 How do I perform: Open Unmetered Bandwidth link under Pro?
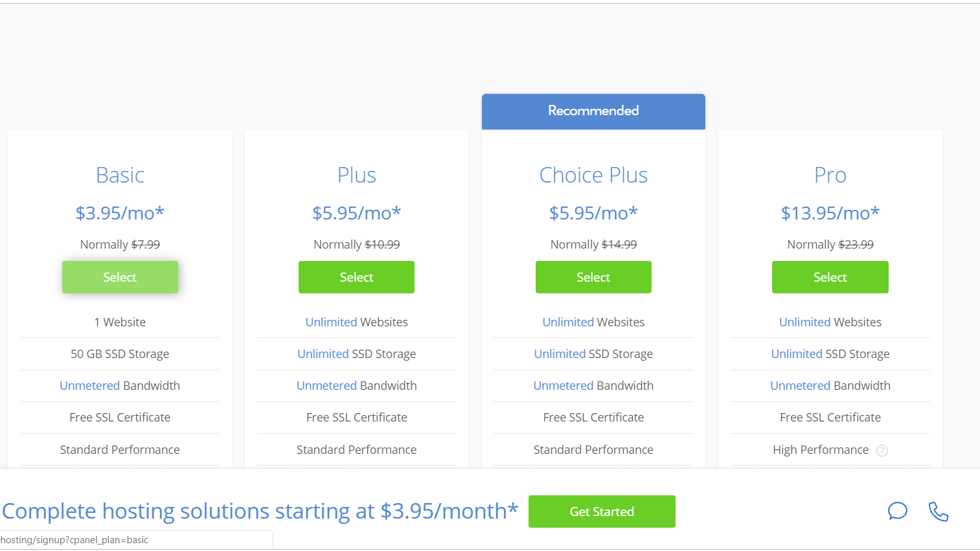point(800,385)
